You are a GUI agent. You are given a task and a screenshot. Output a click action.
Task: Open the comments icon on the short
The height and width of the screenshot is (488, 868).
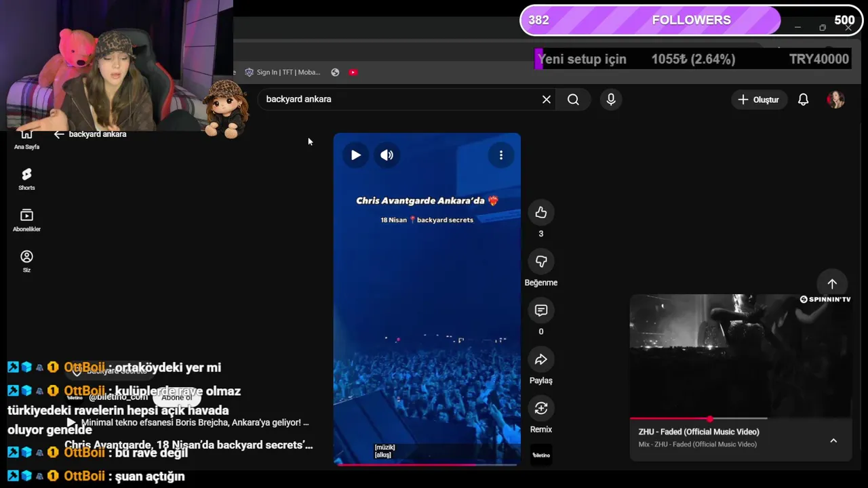point(541,310)
